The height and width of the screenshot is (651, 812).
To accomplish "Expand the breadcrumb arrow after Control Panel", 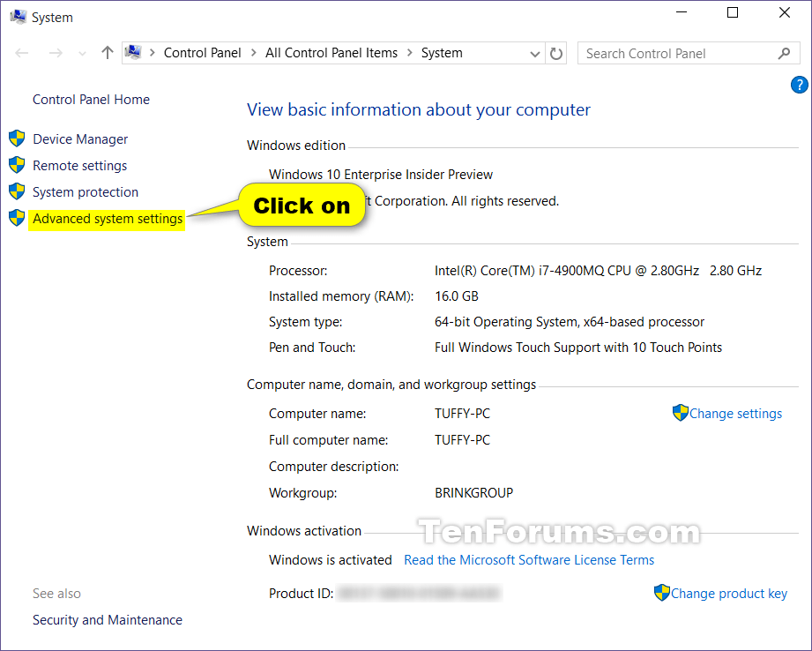I will (x=253, y=53).
